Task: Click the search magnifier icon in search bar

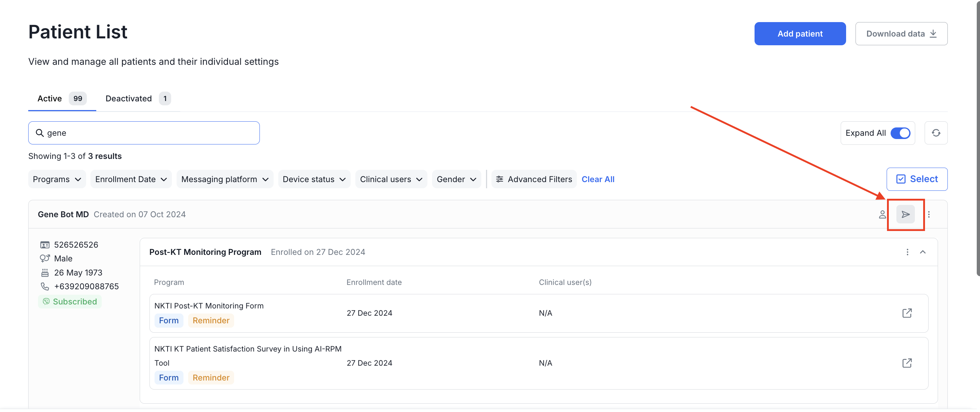Action: [x=40, y=133]
